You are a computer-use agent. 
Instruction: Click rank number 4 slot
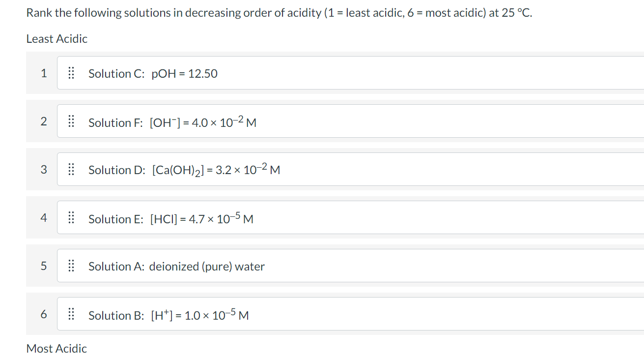(44, 218)
